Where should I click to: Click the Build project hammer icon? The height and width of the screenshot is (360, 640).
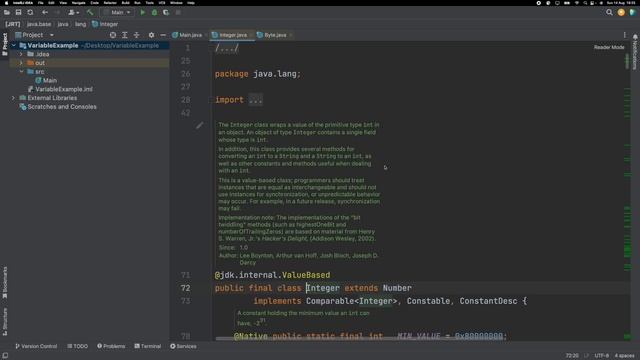tap(90, 13)
